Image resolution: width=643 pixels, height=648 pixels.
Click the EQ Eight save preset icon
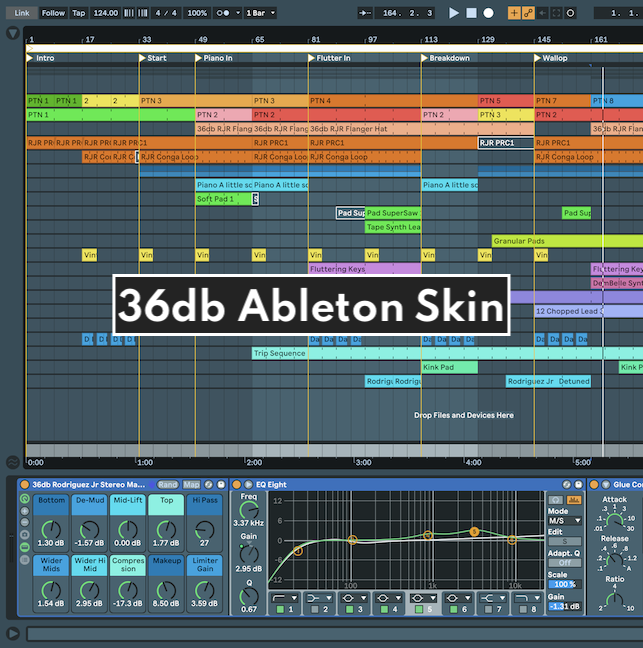578,484
